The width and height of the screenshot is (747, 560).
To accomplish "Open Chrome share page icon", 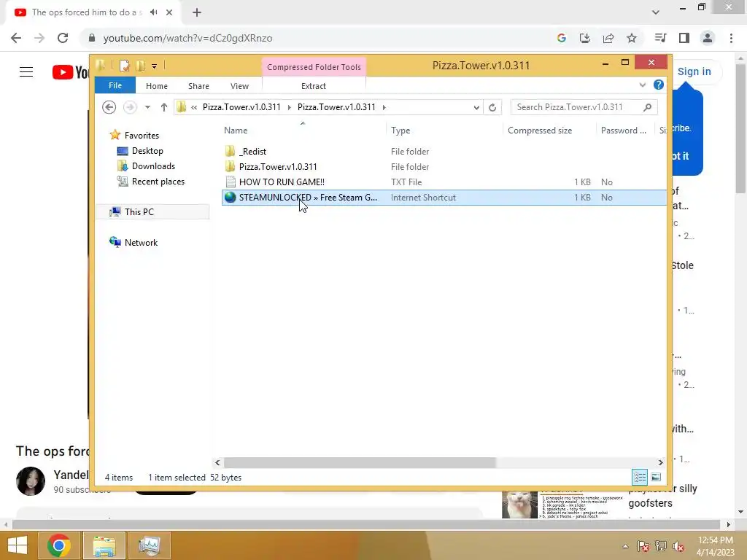I will [608, 38].
